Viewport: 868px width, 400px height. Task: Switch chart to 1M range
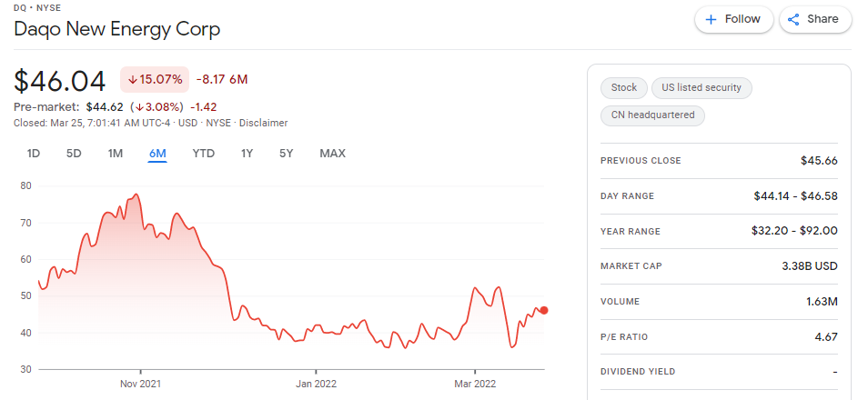116,154
